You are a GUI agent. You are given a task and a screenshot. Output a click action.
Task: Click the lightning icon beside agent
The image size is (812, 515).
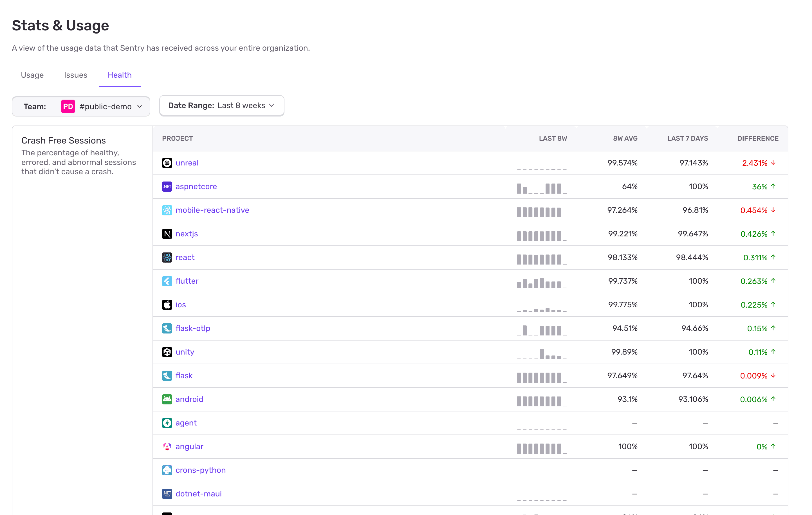click(x=167, y=423)
